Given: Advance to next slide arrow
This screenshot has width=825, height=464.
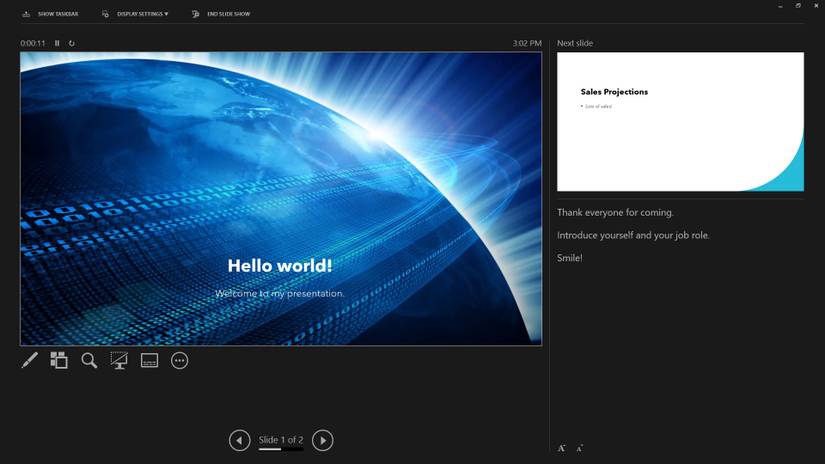Looking at the screenshot, I should click(323, 440).
